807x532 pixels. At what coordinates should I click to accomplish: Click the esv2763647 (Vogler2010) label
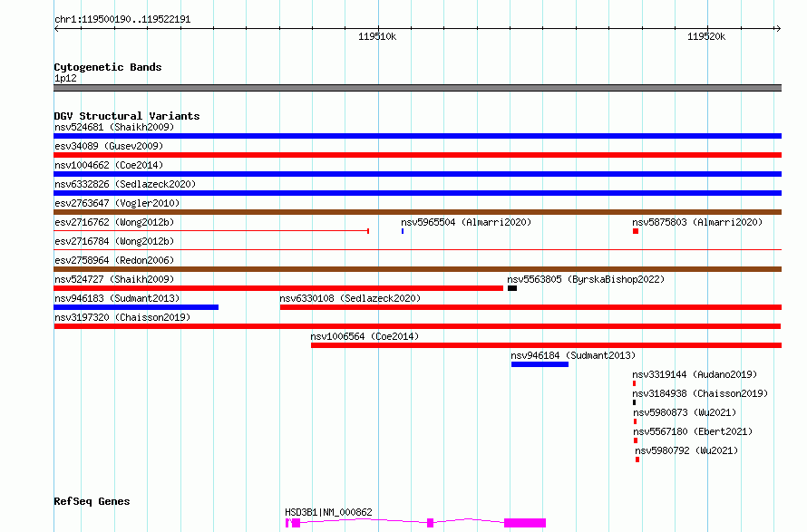pyautogui.click(x=117, y=203)
